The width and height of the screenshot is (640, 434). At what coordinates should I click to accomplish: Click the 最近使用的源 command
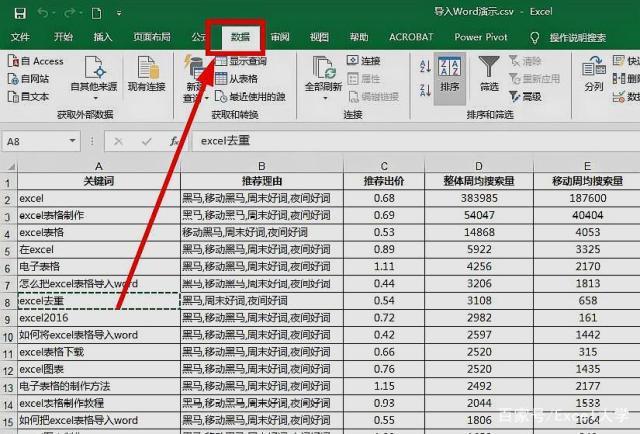pos(250,97)
